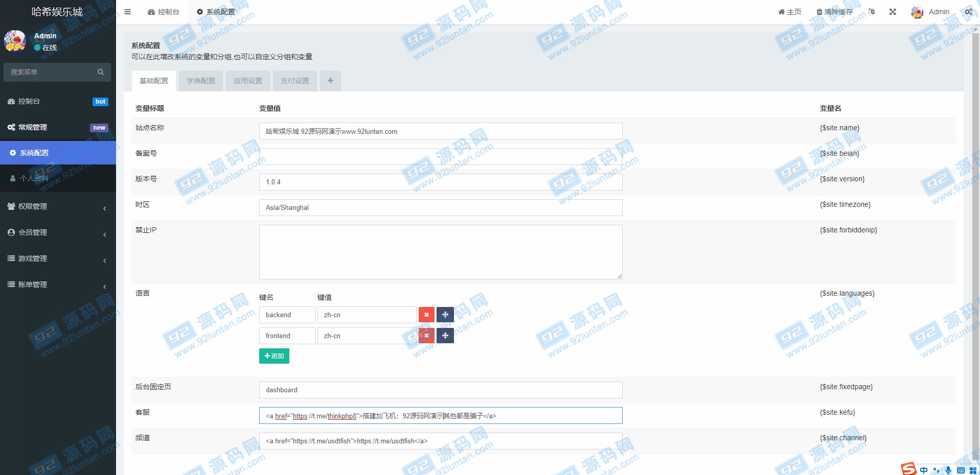Click the sidebar search magnifier icon
980x475 pixels.
[101, 72]
